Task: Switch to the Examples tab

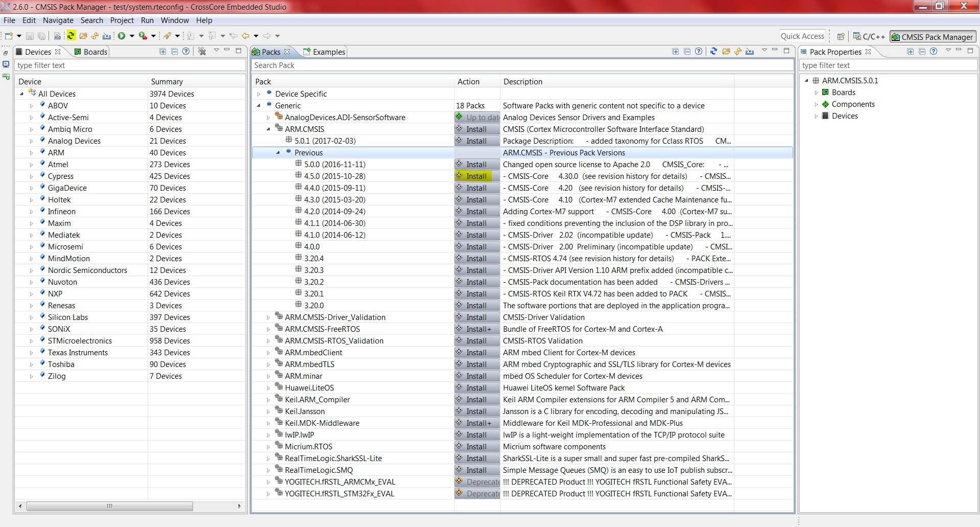Action: (324, 52)
